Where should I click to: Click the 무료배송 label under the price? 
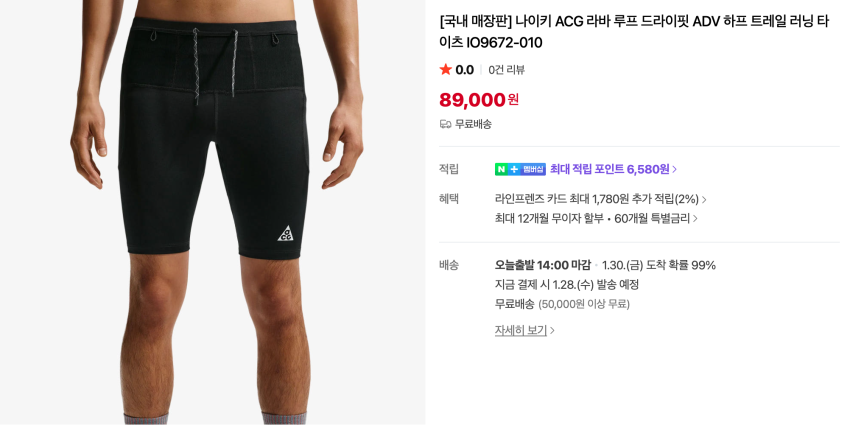coord(473,124)
